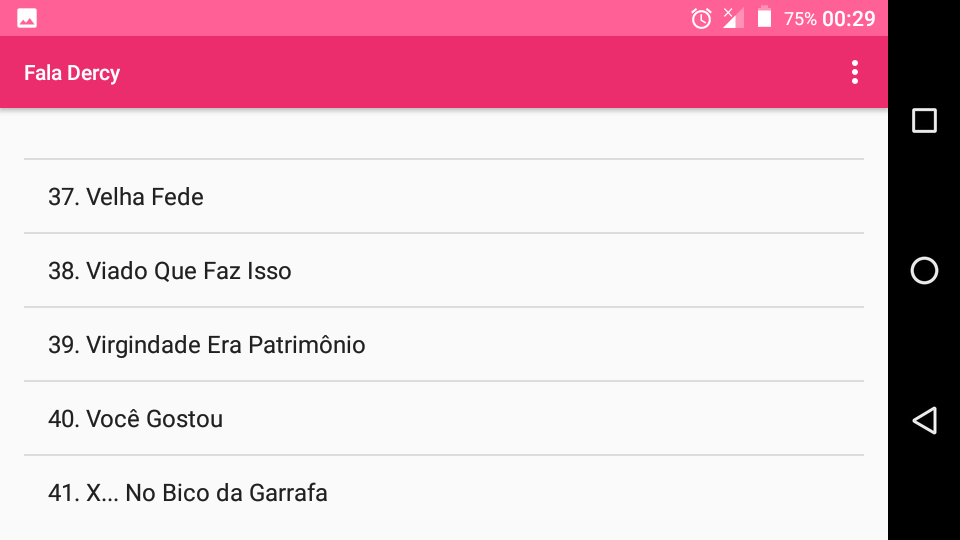This screenshot has height=540, width=960.
Task: Tap the blank row above Velha Fede
Action: pos(444,134)
